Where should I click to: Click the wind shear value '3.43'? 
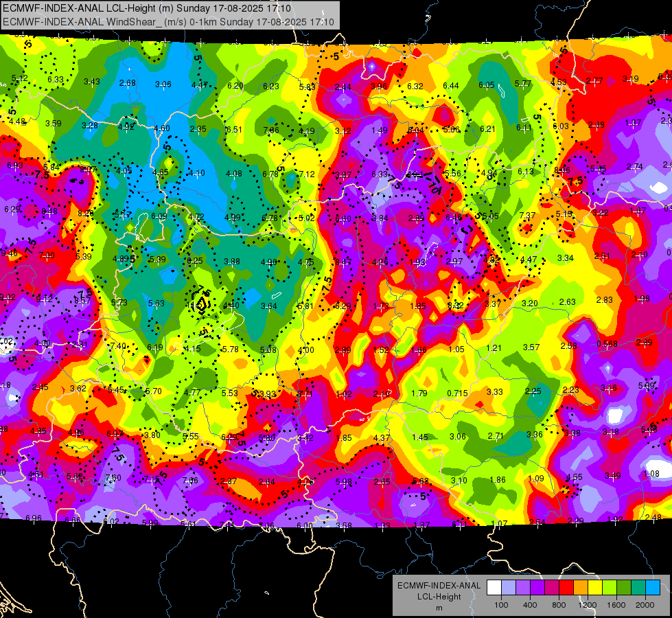[x=92, y=82]
